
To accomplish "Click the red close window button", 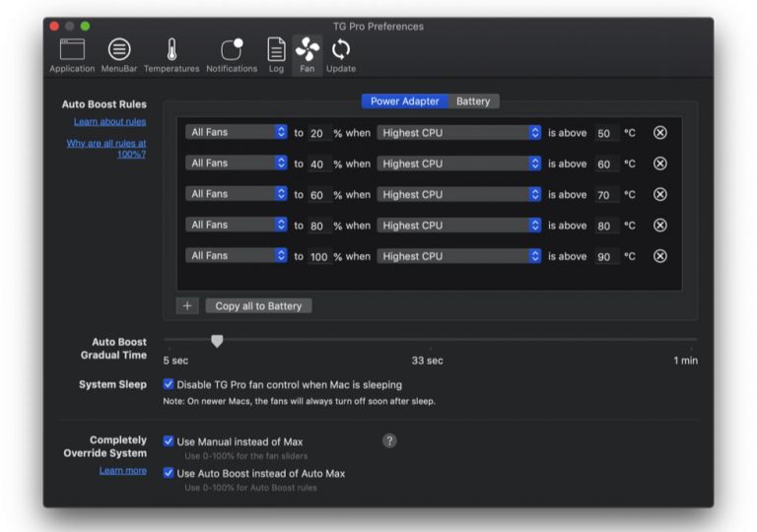I will 54,26.
